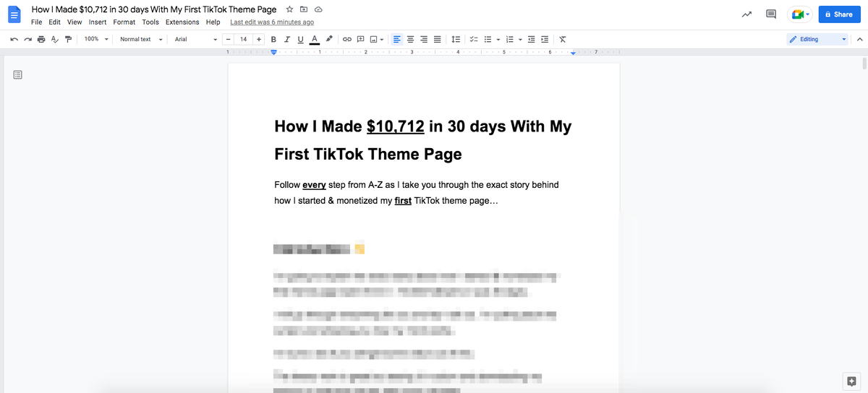868x393 pixels.
Task: Decrease font size with minus button
Action: click(229, 39)
